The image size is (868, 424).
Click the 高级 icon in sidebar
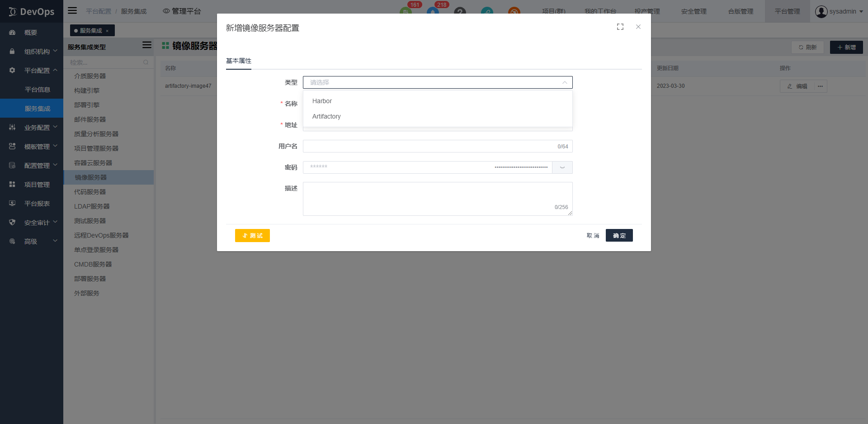[x=12, y=242]
